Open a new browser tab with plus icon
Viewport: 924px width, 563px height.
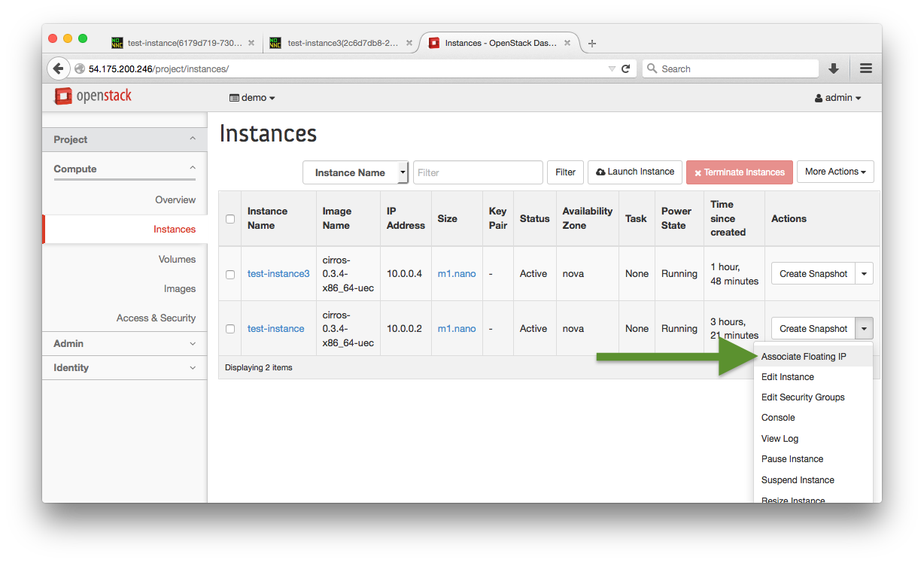click(x=592, y=44)
